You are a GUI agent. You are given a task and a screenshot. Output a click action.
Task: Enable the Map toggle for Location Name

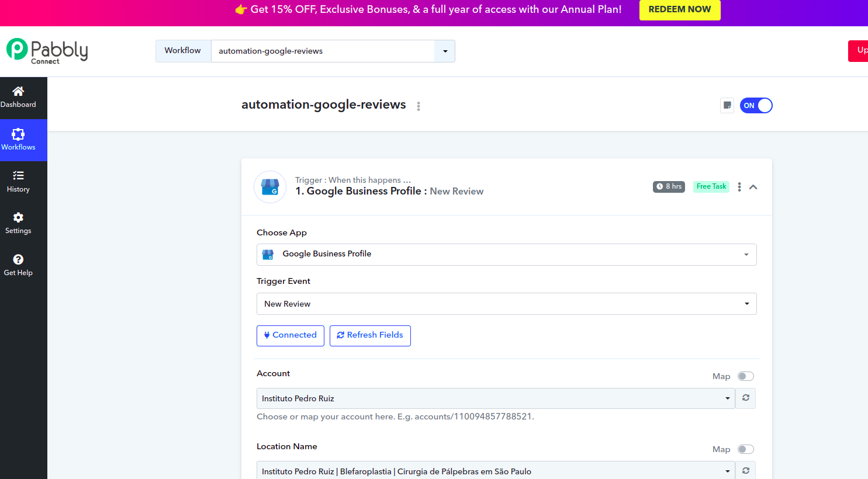coord(746,449)
